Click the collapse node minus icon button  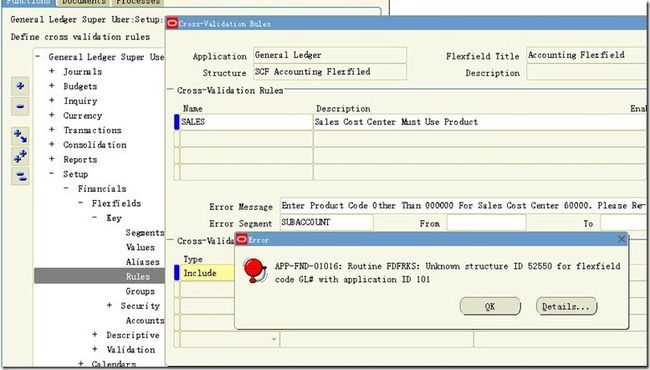coord(20,106)
